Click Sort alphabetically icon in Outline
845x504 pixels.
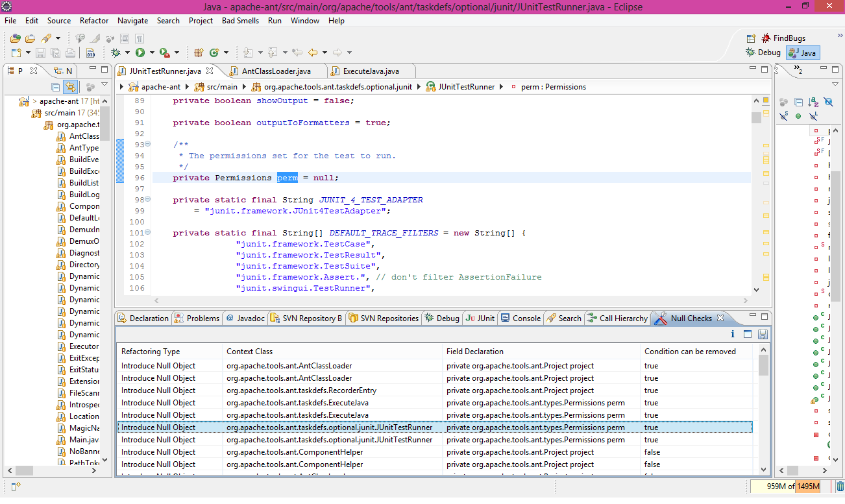tap(813, 102)
